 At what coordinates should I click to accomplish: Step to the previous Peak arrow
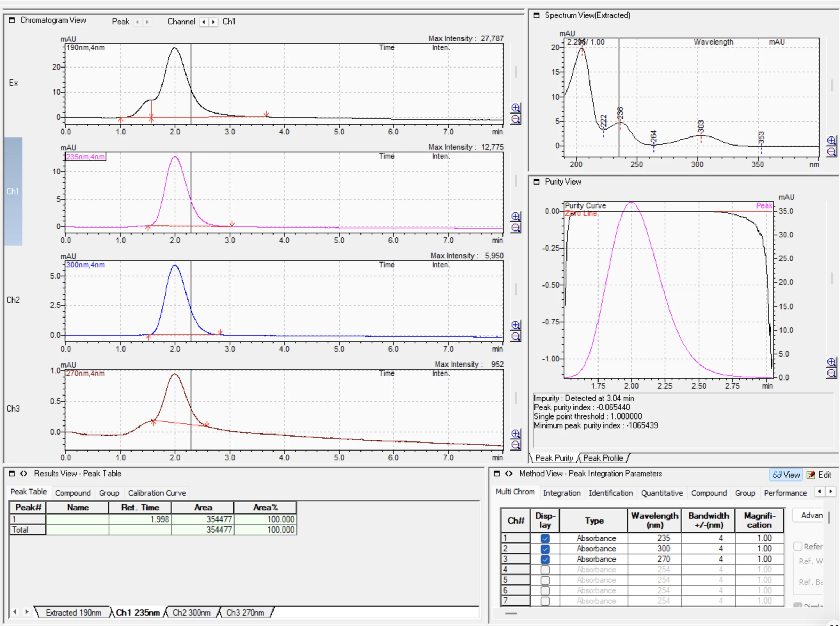137,22
